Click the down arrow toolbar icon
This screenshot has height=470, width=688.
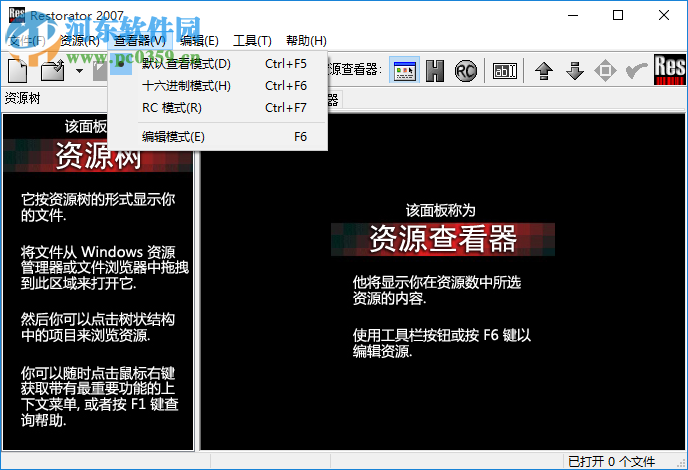pos(575,71)
